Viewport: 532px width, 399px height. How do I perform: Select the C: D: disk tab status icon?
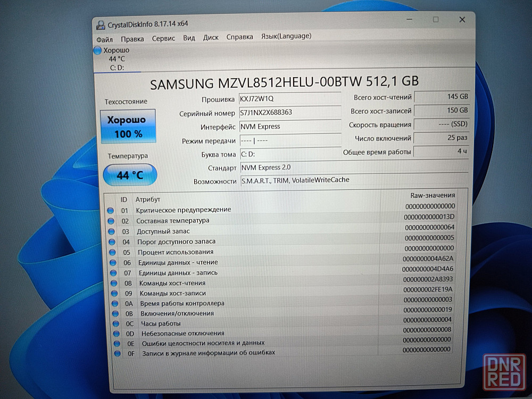(98, 51)
